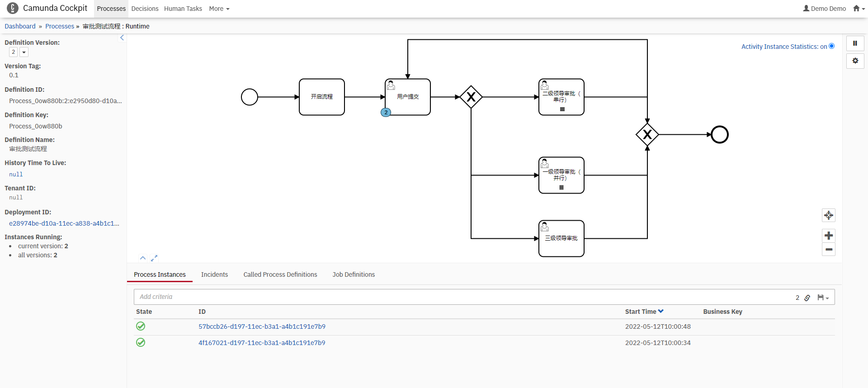
Task: Click the 'current version: 2' instances entry
Action: 43,246
